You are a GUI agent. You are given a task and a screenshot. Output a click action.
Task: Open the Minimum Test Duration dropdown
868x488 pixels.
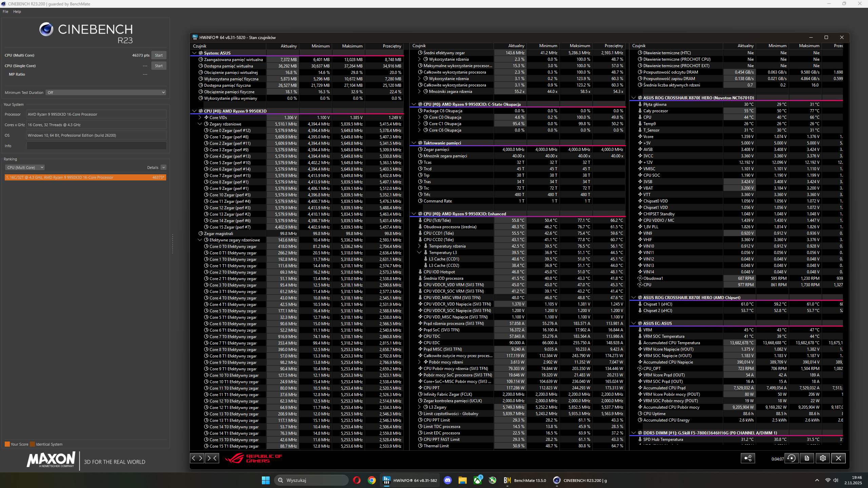point(106,93)
